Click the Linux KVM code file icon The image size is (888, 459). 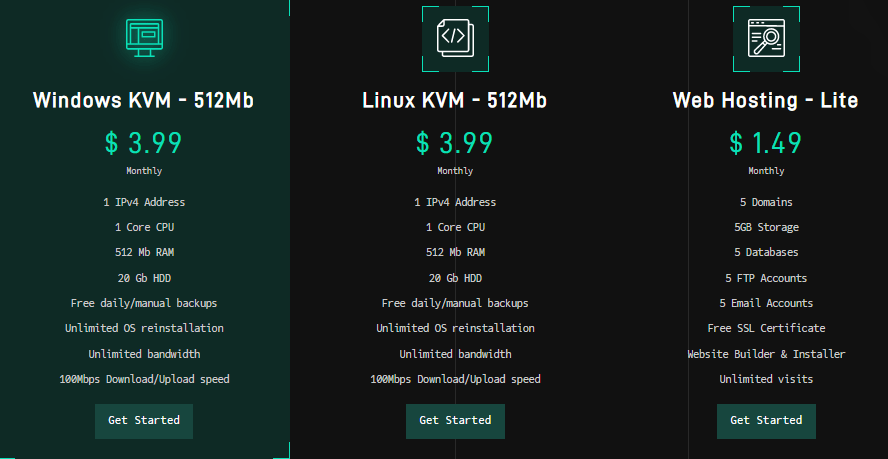[x=455, y=39]
